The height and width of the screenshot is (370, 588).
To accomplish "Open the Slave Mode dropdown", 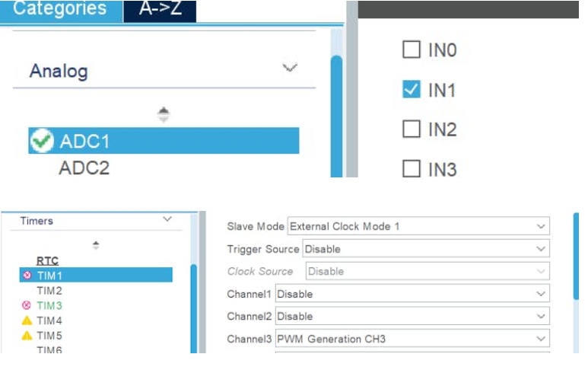I will point(541,227).
